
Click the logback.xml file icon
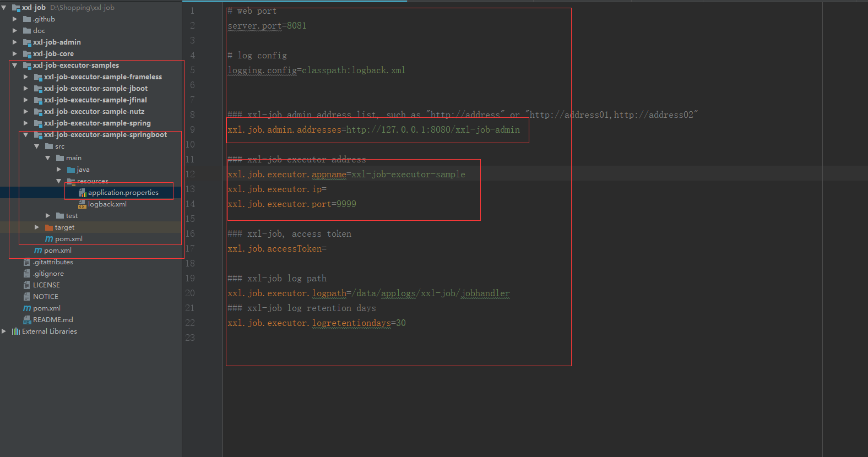tap(82, 204)
